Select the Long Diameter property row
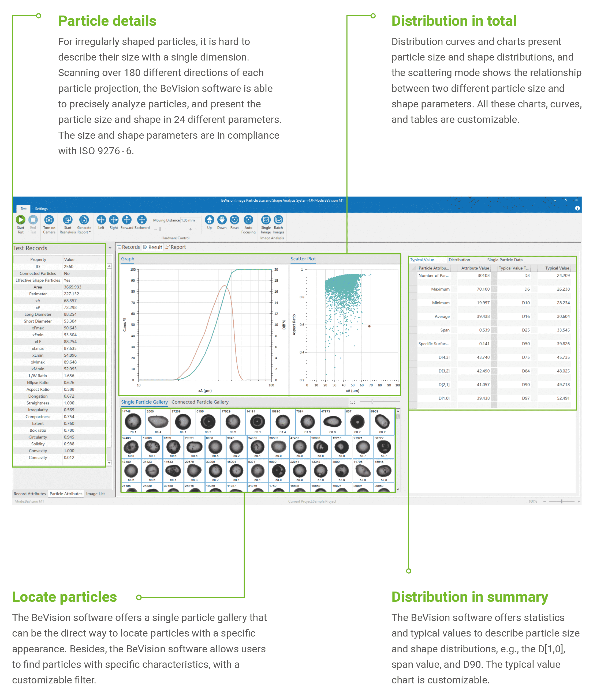The image size is (593, 700). pyautogui.click(x=59, y=314)
